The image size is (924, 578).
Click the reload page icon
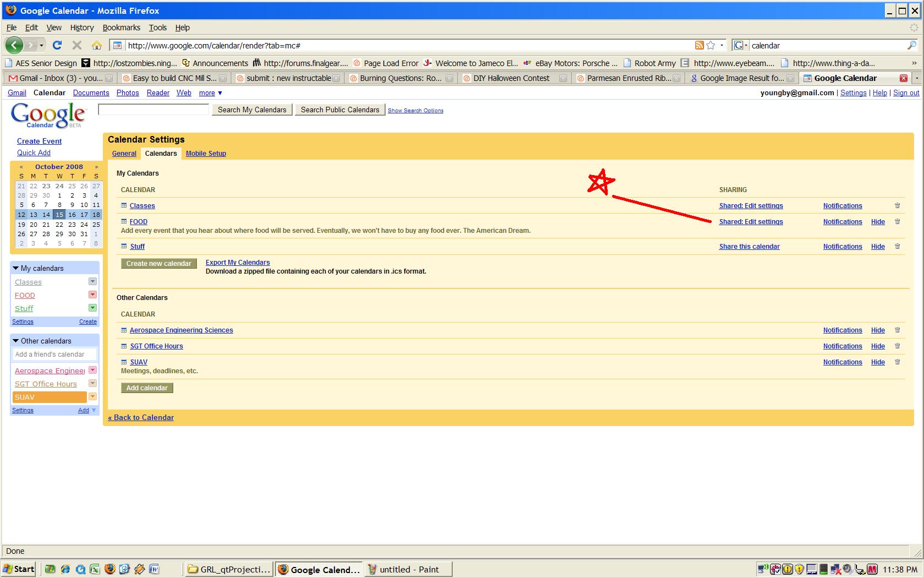point(57,45)
